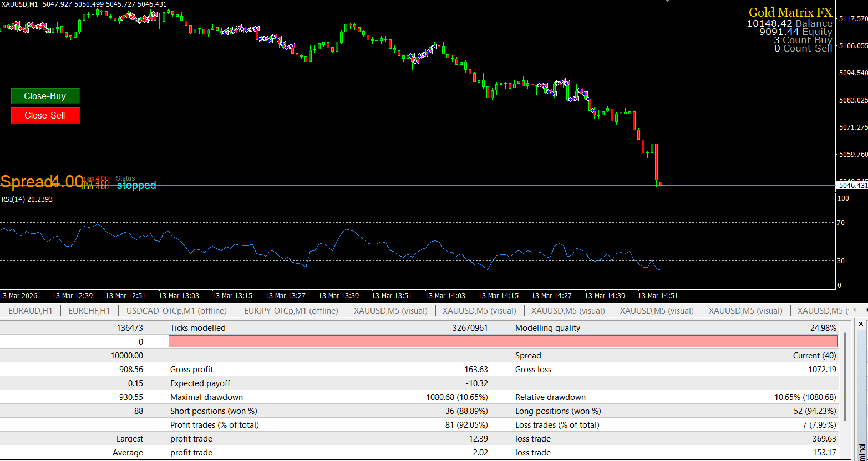868x461 pixels.
Task: Click the '7 (7.95%)' loss trades value
Action: pos(819,425)
